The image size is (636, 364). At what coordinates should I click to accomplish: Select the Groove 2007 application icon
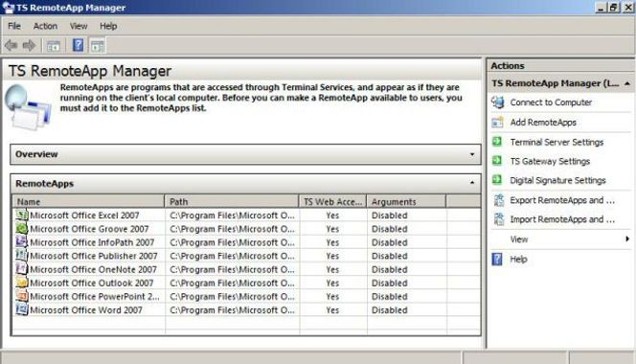21,228
